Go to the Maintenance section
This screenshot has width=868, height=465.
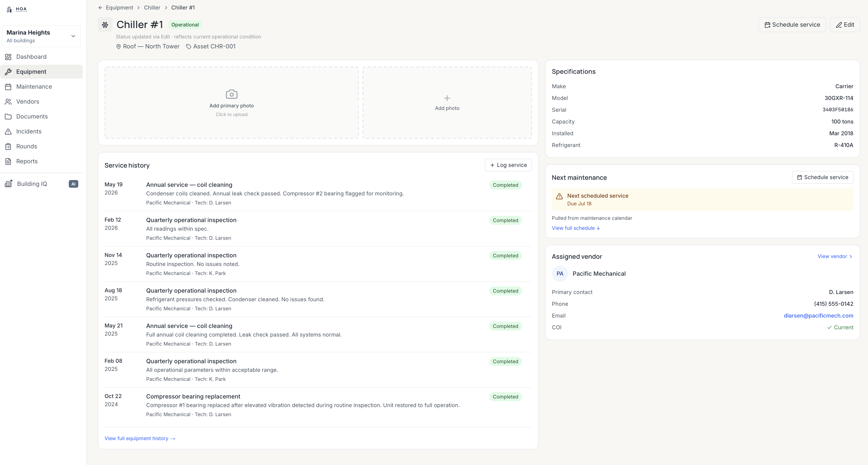[41, 87]
